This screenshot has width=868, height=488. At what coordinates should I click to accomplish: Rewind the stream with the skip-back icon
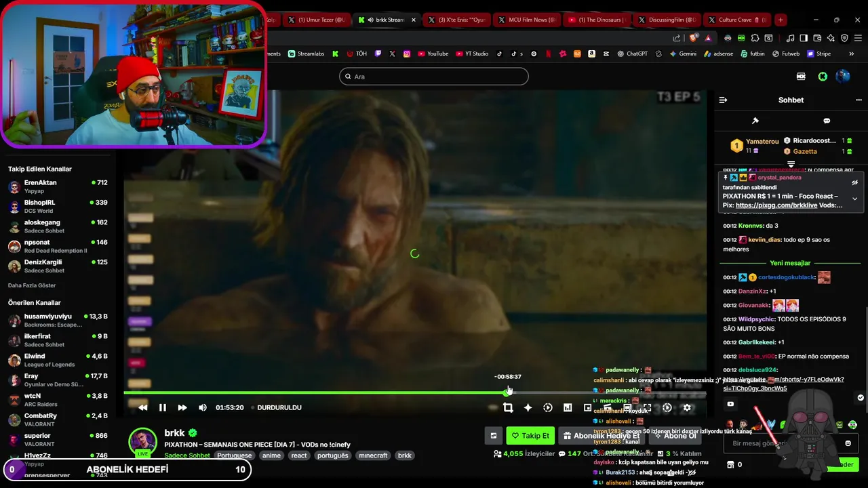coord(142,407)
